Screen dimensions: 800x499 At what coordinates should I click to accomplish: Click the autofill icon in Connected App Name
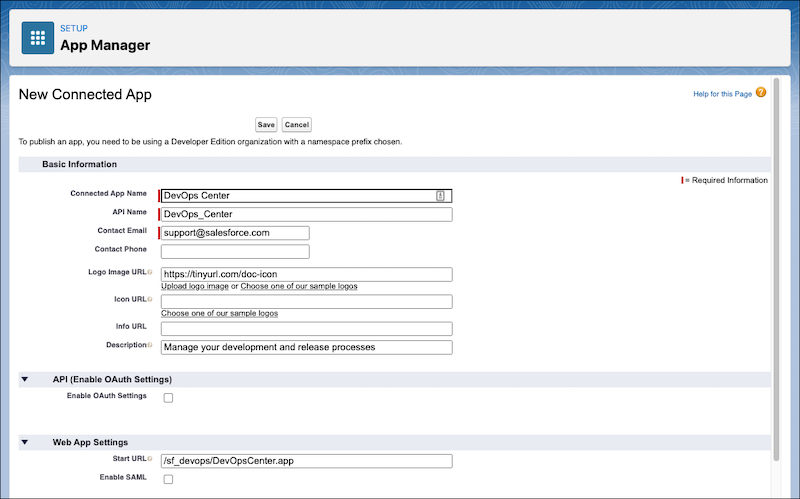tap(440, 196)
